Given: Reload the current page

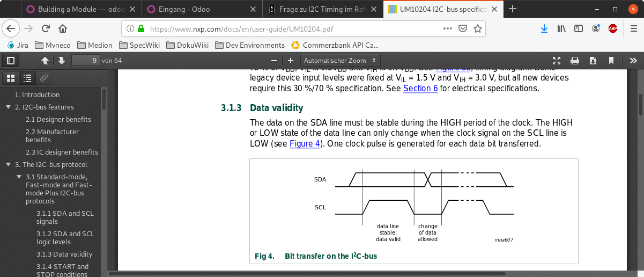Looking at the screenshot, I should tap(46, 28).
